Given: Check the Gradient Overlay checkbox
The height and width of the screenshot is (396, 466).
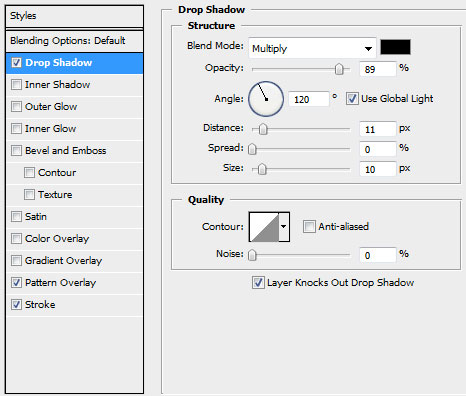Looking at the screenshot, I should click(x=16, y=261).
